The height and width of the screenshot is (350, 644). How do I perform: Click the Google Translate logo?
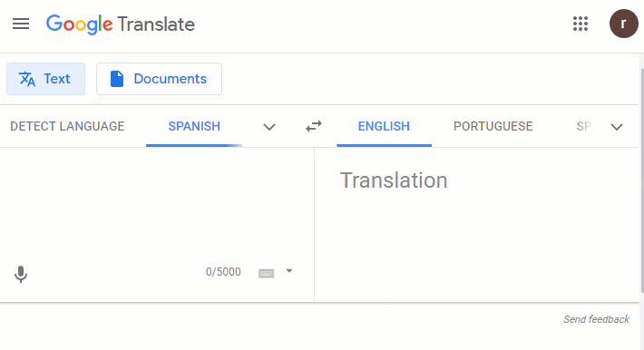(x=121, y=24)
